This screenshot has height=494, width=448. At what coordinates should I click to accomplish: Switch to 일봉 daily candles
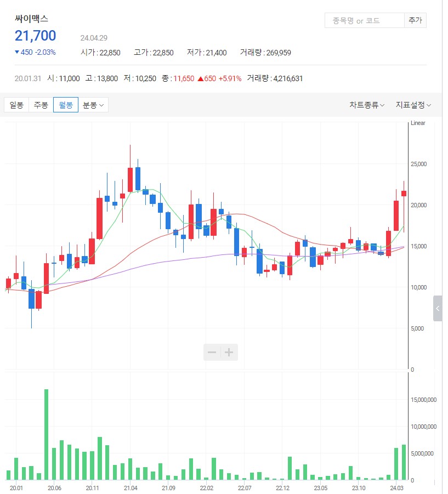(x=16, y=105)
